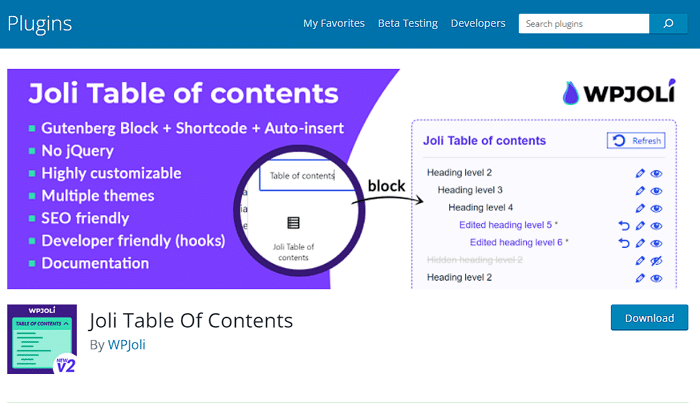Download the Joli Table Of Contents plugin
The image size is (700, 403).
pos(649,318)
